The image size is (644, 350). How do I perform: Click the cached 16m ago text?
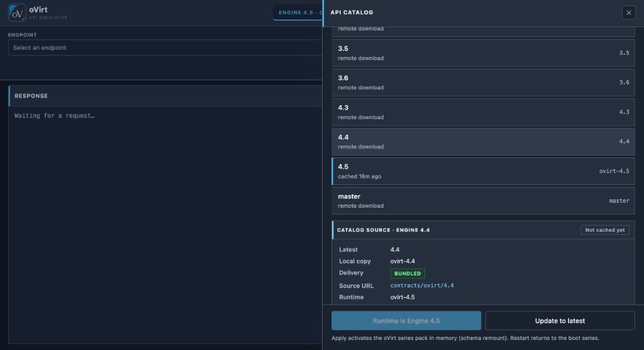359,176
